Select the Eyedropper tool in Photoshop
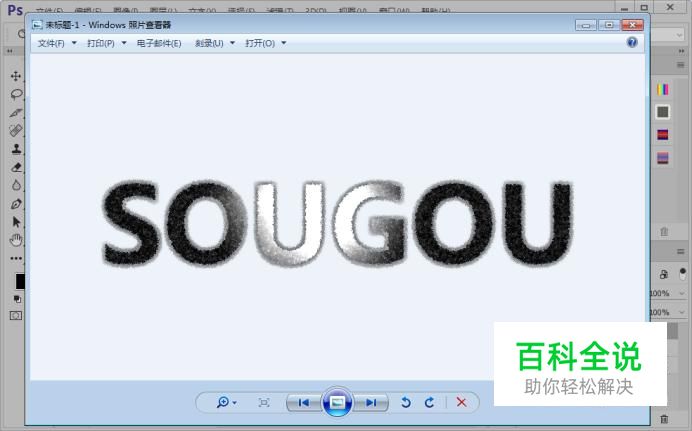This screenshot has width=692, height=431. 16,112
